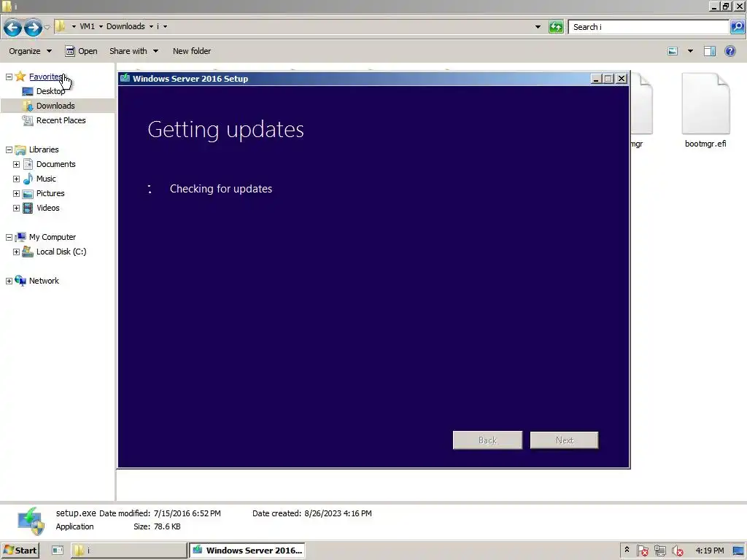
Task: Select Downloads under Favorites
Action: [x=55, y=106]
